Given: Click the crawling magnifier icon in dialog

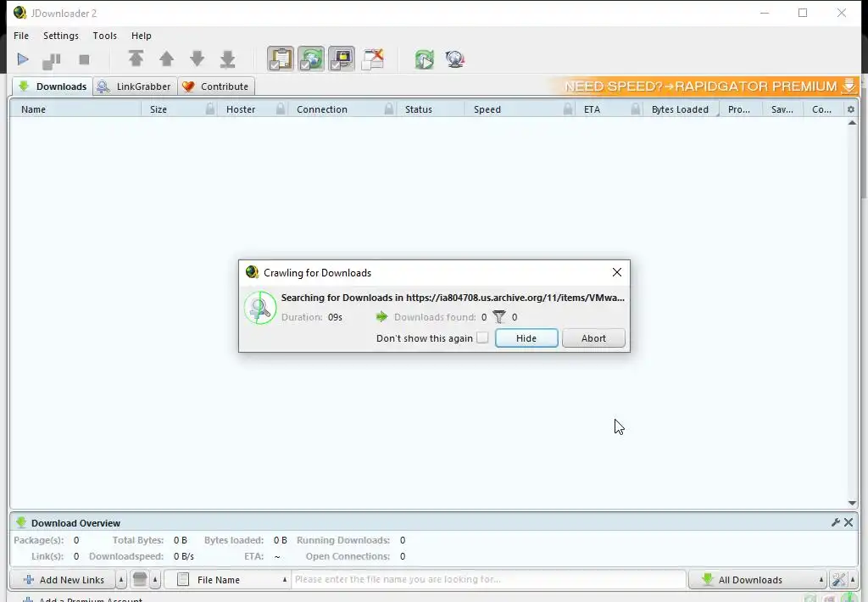Looking at the screenshot, I should pyautogui.click(x=260, y=308).
